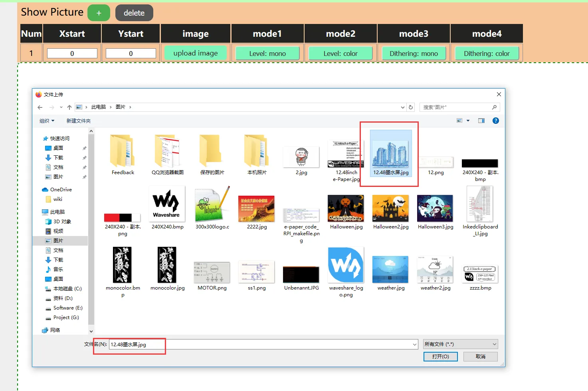Open the address bar history dropdown

point(402,107)
